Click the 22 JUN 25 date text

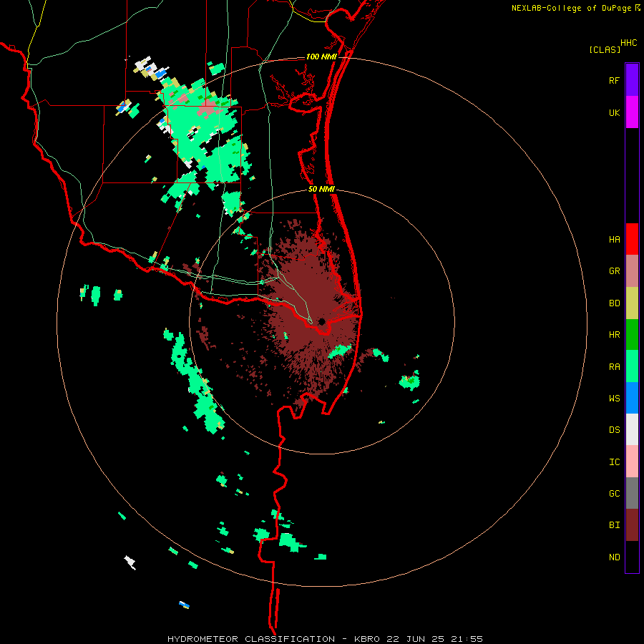(x=416, y=639)
